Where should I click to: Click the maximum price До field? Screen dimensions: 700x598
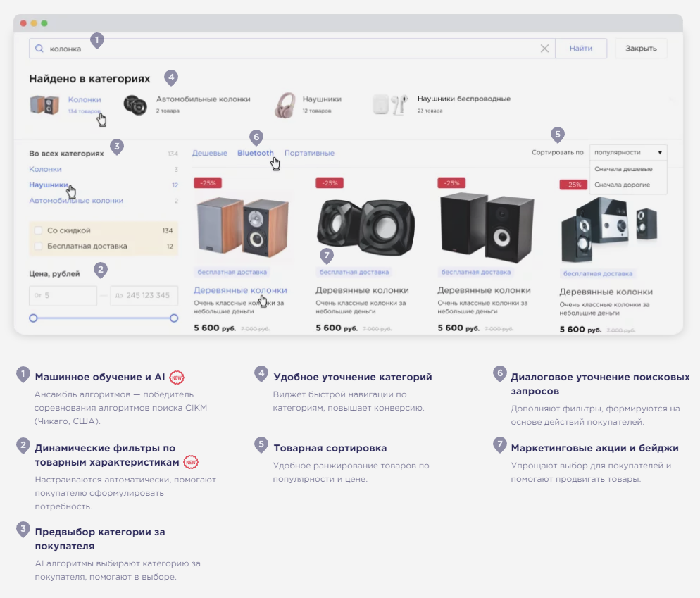click(144, 296)
